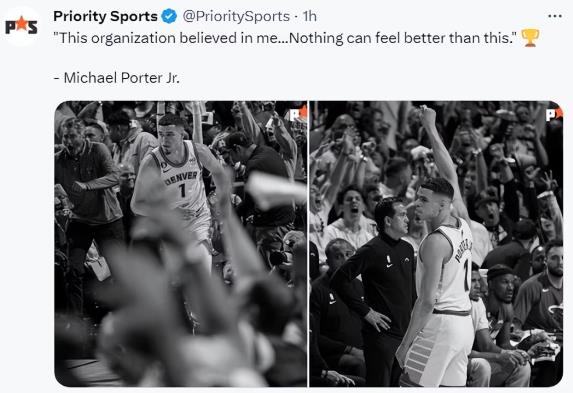Screen dimensions: 573x393
Task: Open the right photo with the raised fist
Action: (x=436, y=244)
